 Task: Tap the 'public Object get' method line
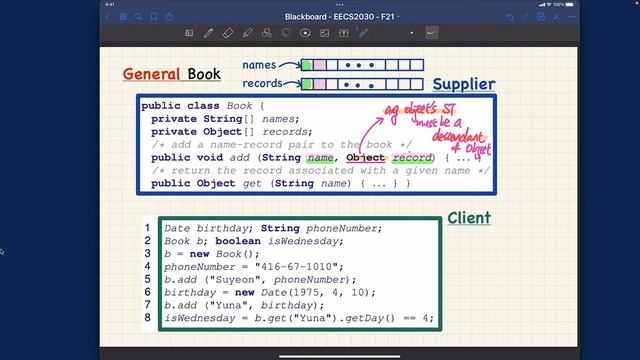(x=281, y=183)
